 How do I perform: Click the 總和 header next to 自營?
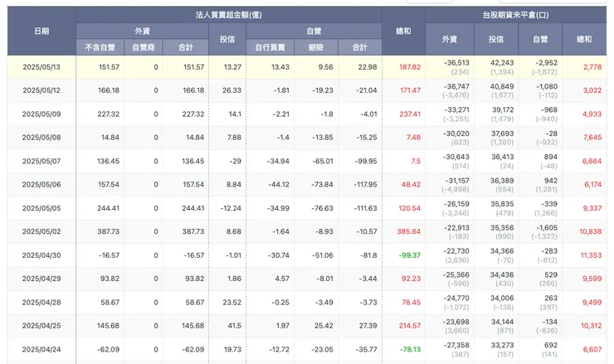[x=403, y=31]
